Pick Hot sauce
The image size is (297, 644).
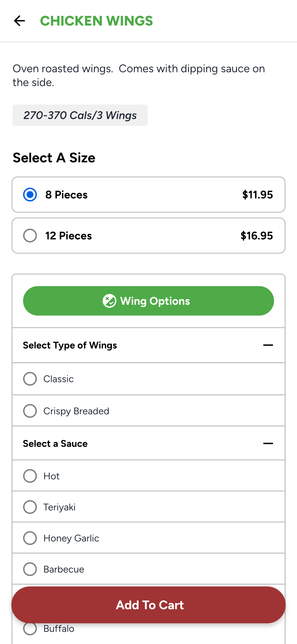point(148,476)
